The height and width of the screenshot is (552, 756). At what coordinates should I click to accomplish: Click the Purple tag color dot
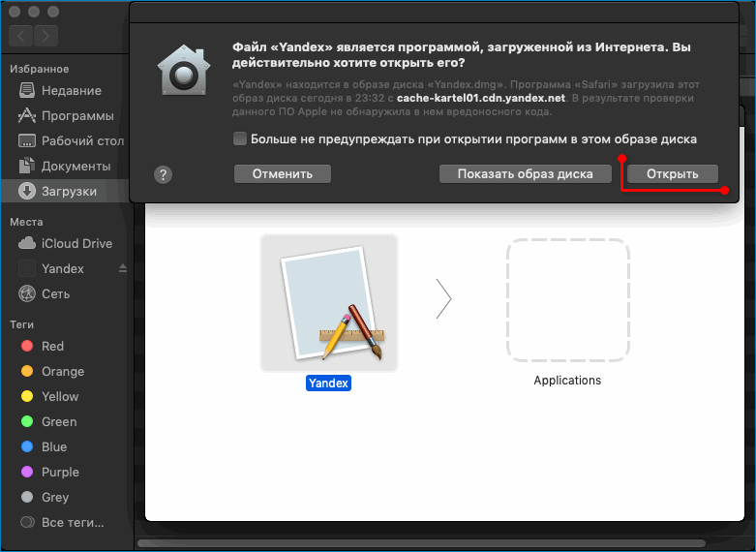(27, 472)
